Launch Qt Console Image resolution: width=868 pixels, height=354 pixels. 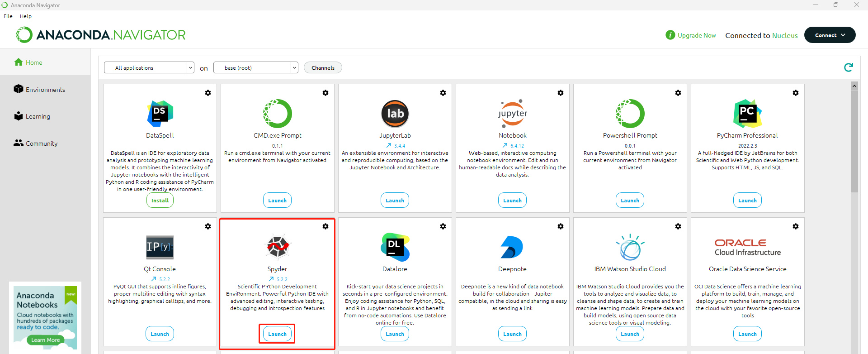pos(160,334)
